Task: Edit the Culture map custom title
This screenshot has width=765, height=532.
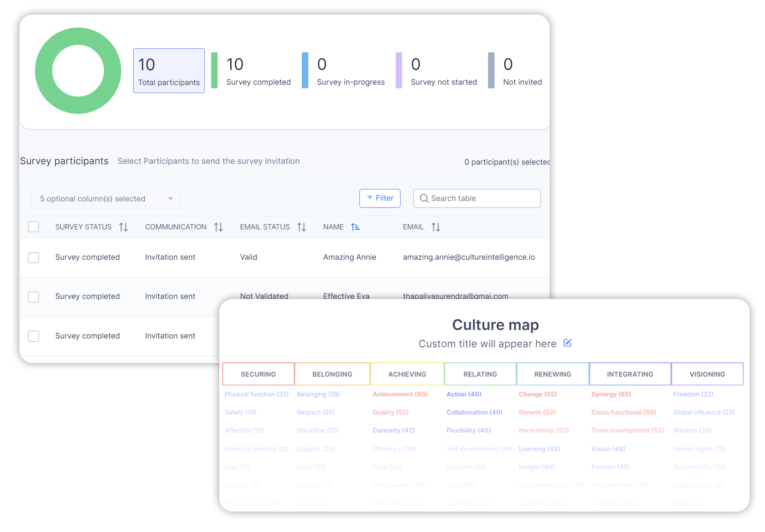Action: [567, 343]
